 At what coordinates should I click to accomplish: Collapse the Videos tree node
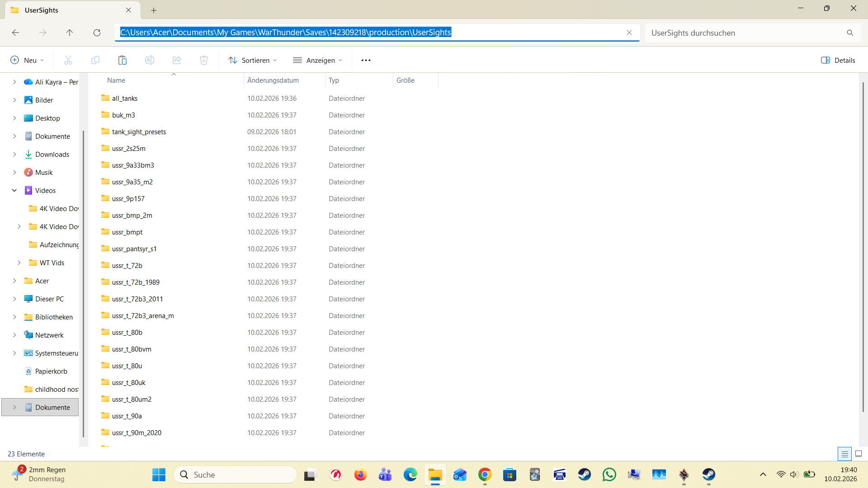pos(14,190)
